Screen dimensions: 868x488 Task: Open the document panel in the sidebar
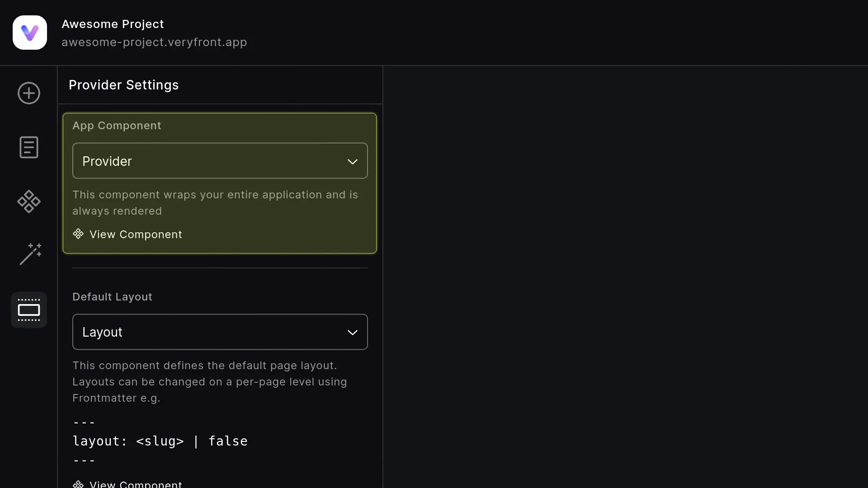click(x=28, y=147)
